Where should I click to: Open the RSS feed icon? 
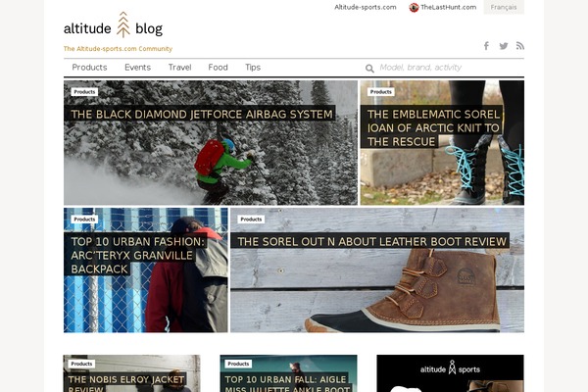click(519, 46)
